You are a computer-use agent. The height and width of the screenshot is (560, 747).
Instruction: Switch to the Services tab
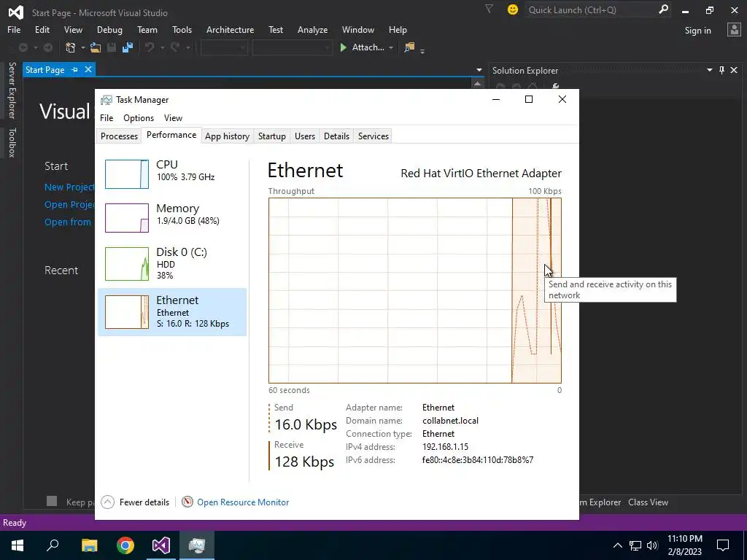[x=373, y=136]
